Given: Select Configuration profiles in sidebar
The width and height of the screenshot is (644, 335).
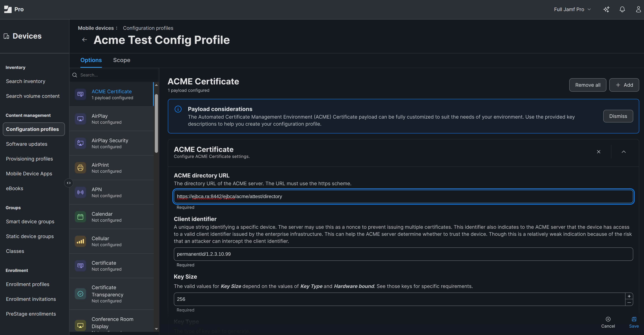Looking at the screenshot, I should click(34, 129).
